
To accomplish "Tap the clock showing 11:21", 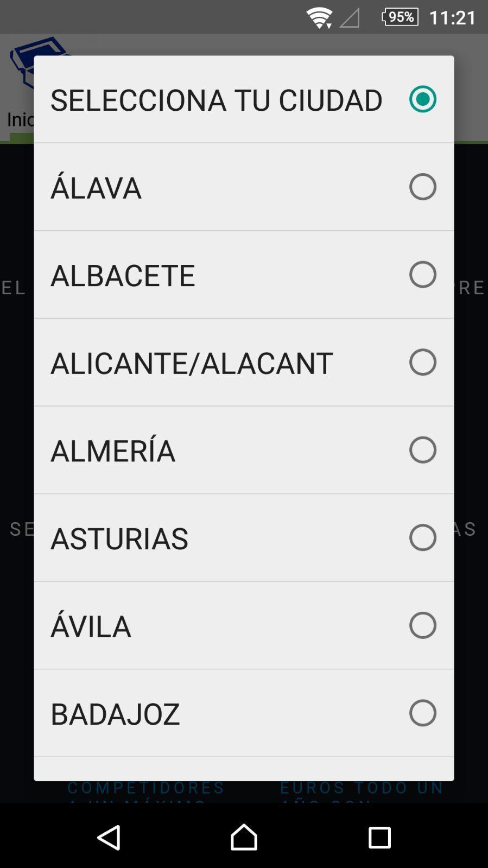I will click(x=452, y=18).
